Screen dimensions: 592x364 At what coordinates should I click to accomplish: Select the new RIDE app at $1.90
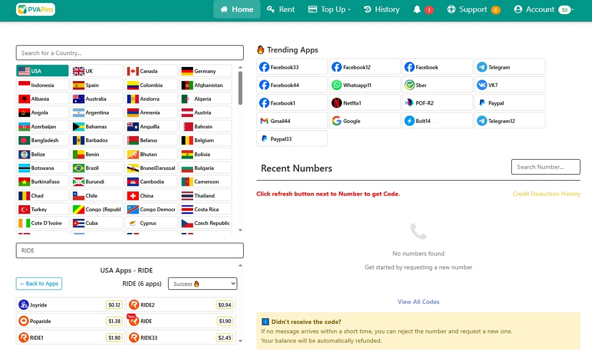click(181, 321)
